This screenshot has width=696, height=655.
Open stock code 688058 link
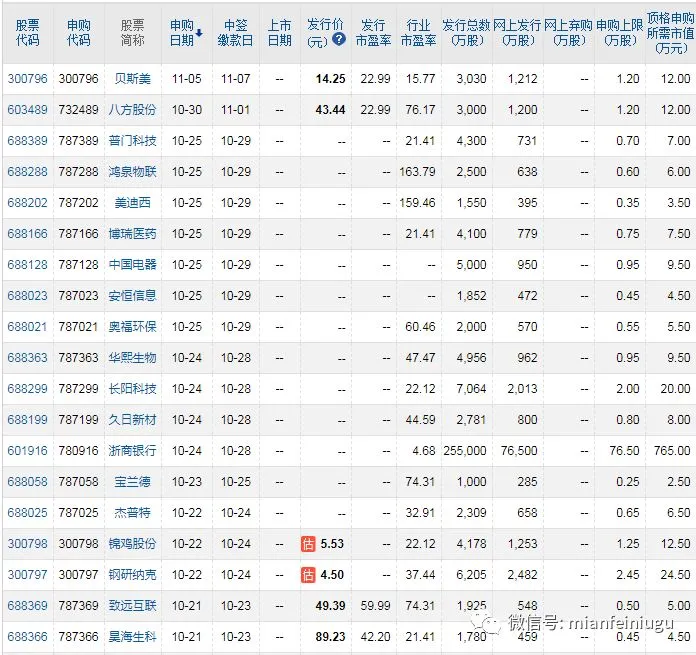point(27,481)
